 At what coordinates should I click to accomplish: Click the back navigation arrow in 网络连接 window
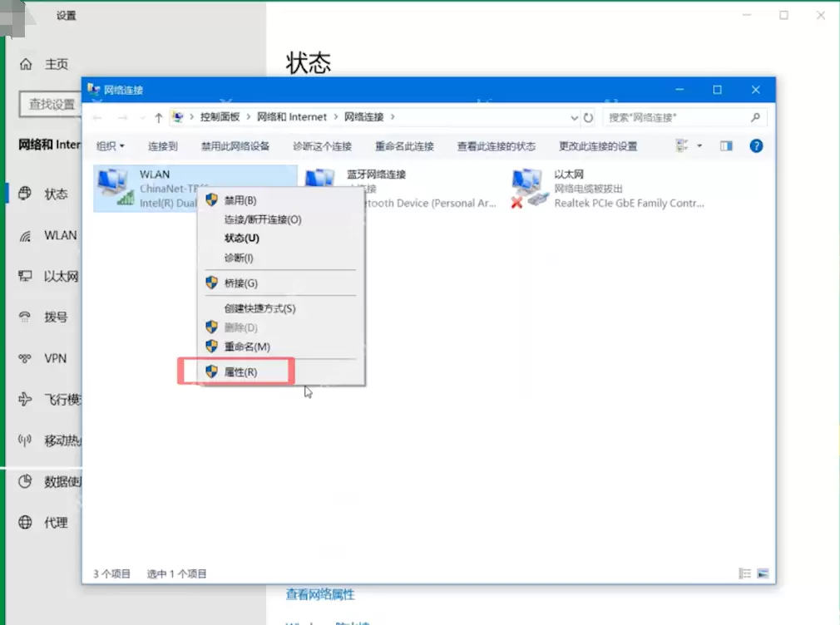click(x=96, y=117)
